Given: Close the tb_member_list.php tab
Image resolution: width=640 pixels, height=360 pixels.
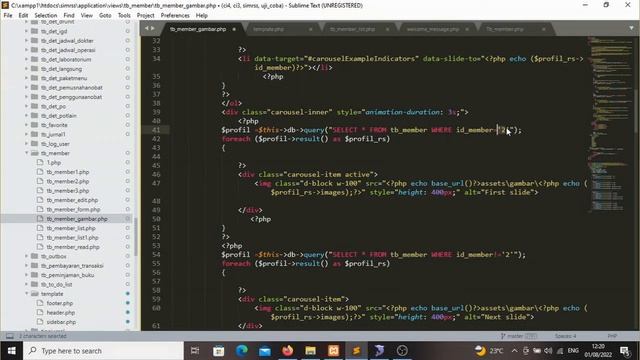Looking at the screenshot, I should pyautogui.click(x=387, y=29).
